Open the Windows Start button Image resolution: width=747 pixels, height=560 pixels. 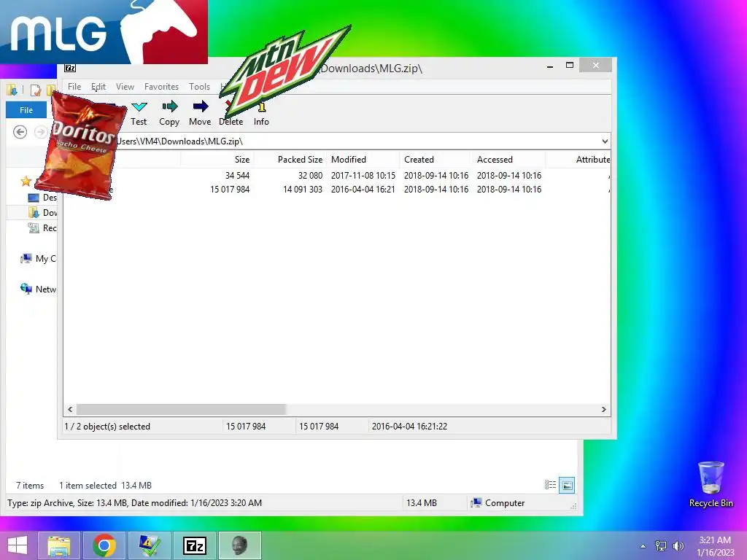coord(18,545)
